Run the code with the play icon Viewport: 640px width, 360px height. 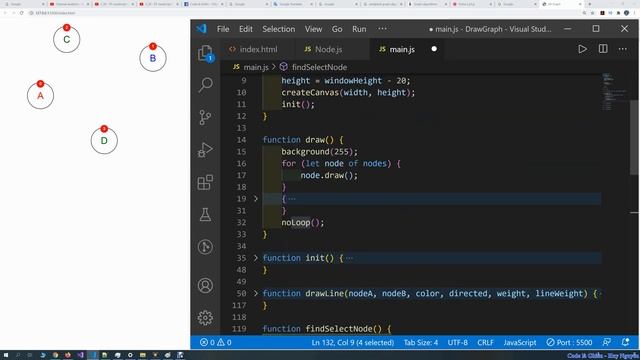582,49
